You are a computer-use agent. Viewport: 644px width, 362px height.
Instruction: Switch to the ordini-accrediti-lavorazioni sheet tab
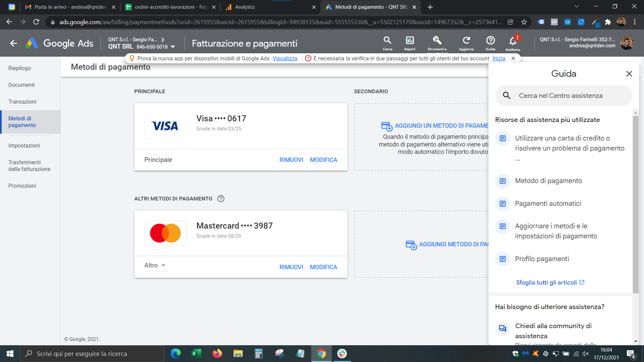pos(171,7)
